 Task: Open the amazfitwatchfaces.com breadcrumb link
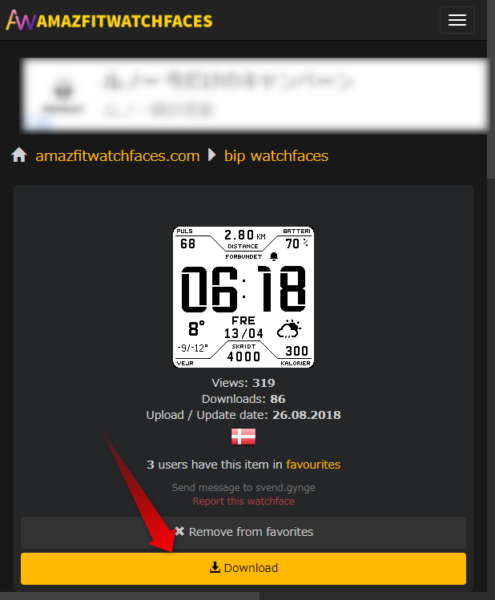[117, 156]
